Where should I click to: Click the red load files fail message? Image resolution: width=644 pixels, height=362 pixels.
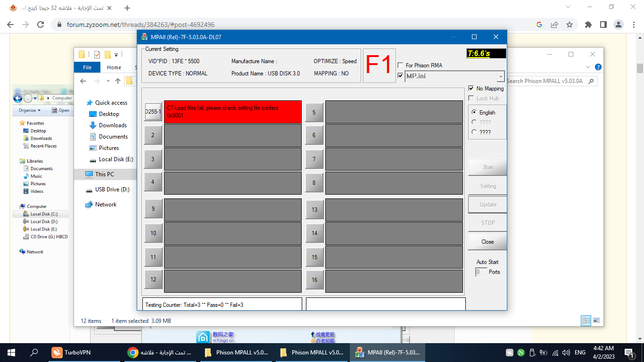(232, 112)
